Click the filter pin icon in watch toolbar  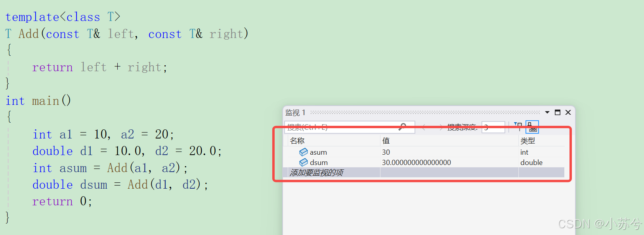click(518, 127)
